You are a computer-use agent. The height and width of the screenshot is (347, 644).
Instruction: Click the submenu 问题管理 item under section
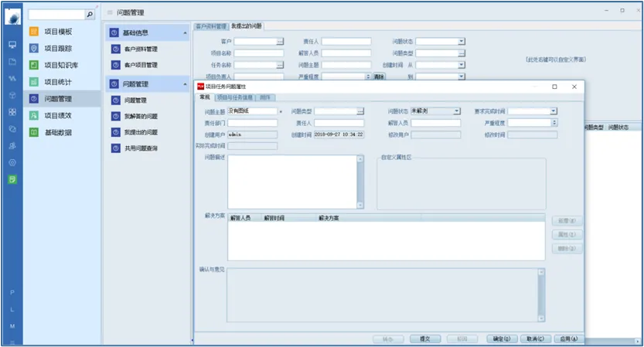tap(135, 100)
